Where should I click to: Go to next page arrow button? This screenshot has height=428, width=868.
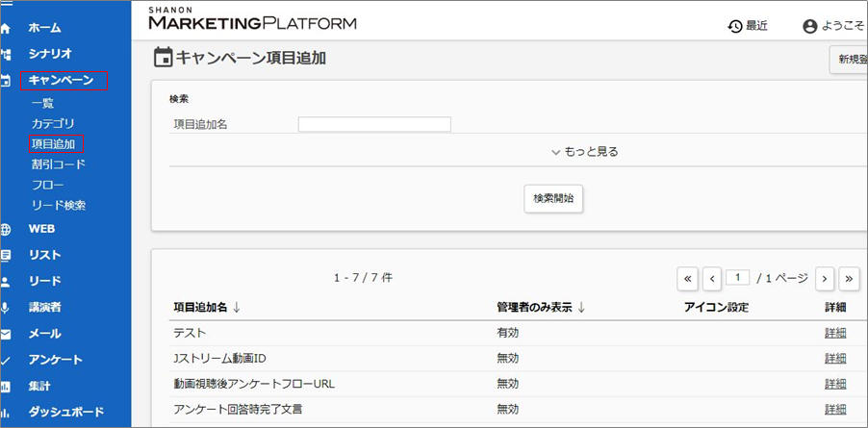pyautogui.click(x=825, y=278)
